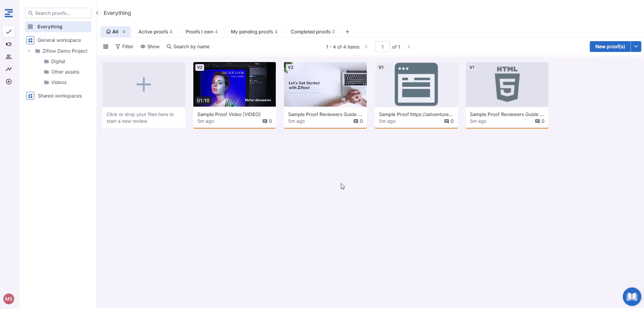Image resolution: width=644 pixels, height=309 pixels.
Task: Select the Videos folder in tree
Action: [59, 82]
